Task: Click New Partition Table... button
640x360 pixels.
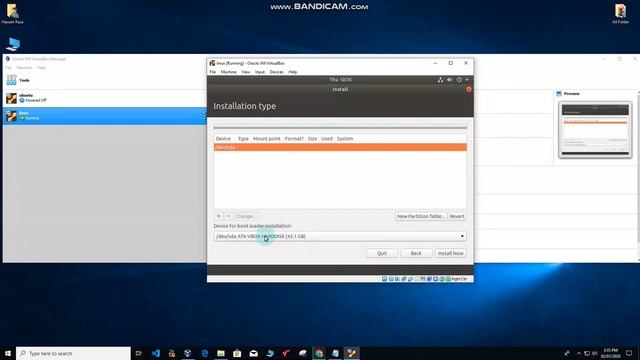Action: 420,216
